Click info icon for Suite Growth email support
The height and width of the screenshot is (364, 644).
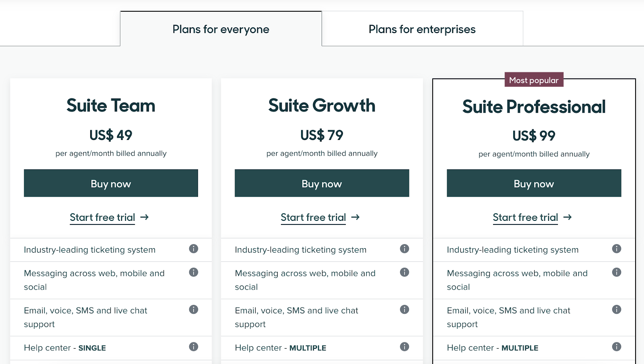click(x=405, y=309)
